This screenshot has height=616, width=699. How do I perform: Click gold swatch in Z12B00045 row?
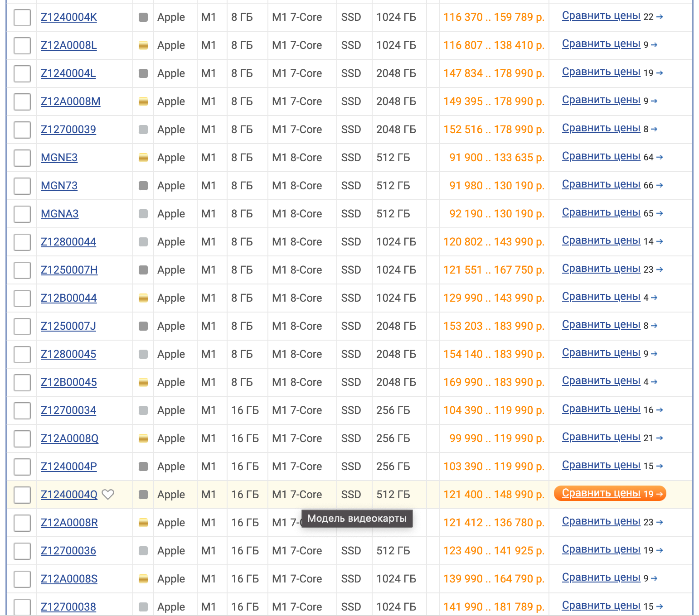point(143,382)
